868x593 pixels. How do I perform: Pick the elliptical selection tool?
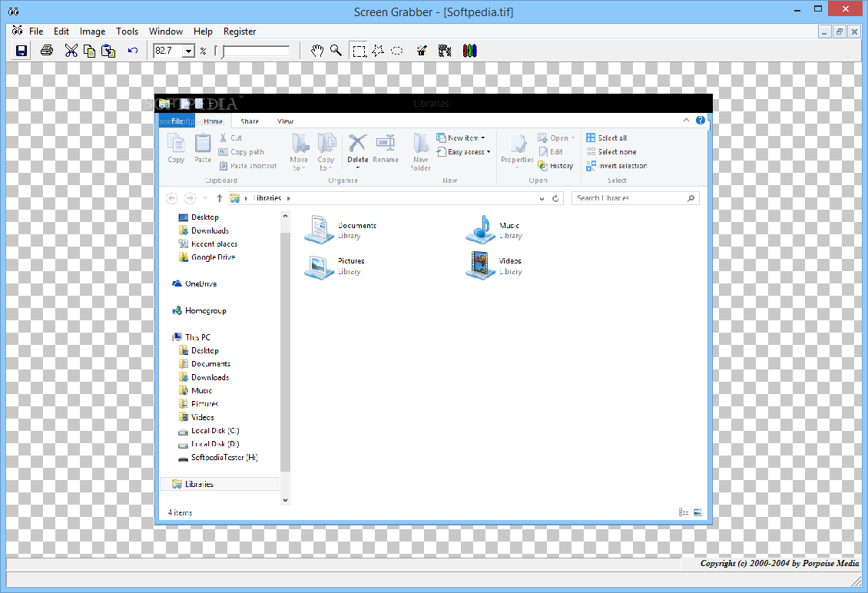click(397, 51)
